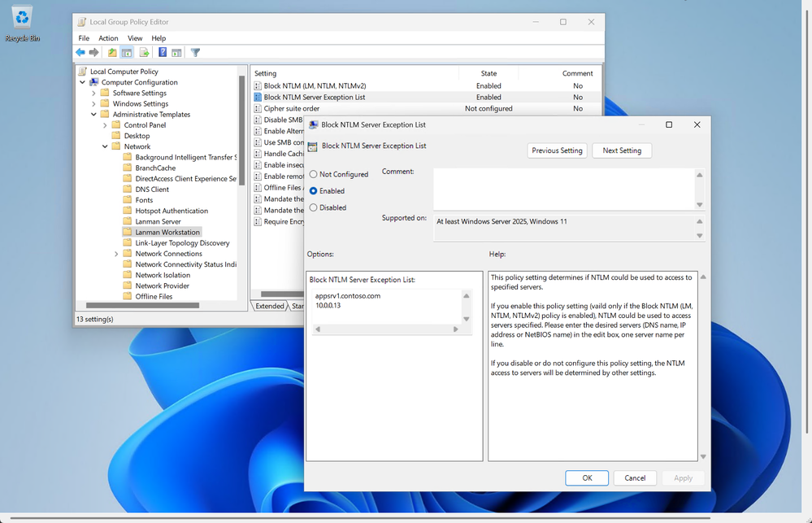Expand the Control Panel node

[105, 125]
